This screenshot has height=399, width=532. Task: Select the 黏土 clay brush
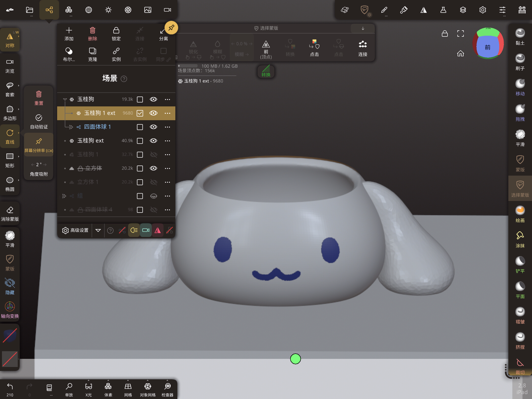coord(520,37)
